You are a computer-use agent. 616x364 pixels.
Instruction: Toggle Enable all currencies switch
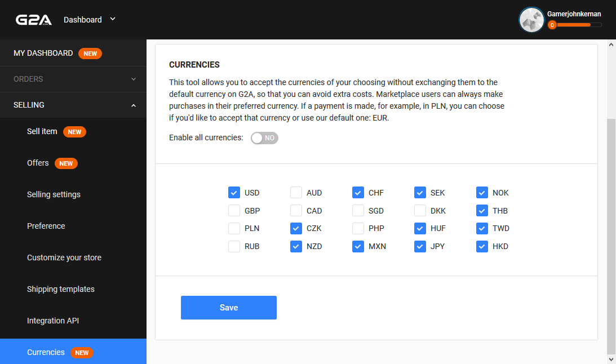tap(264, 138)
